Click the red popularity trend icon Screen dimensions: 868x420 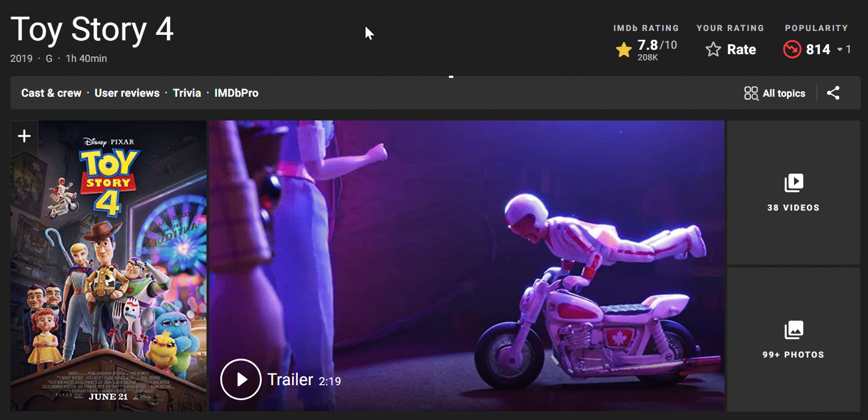tap(792, 49)
